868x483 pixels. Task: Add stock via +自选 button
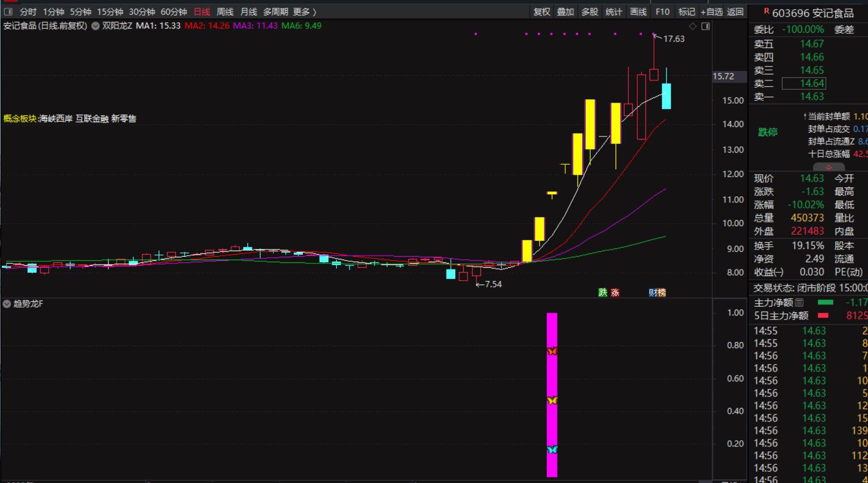pyautogui.click(x=712, y=12)
